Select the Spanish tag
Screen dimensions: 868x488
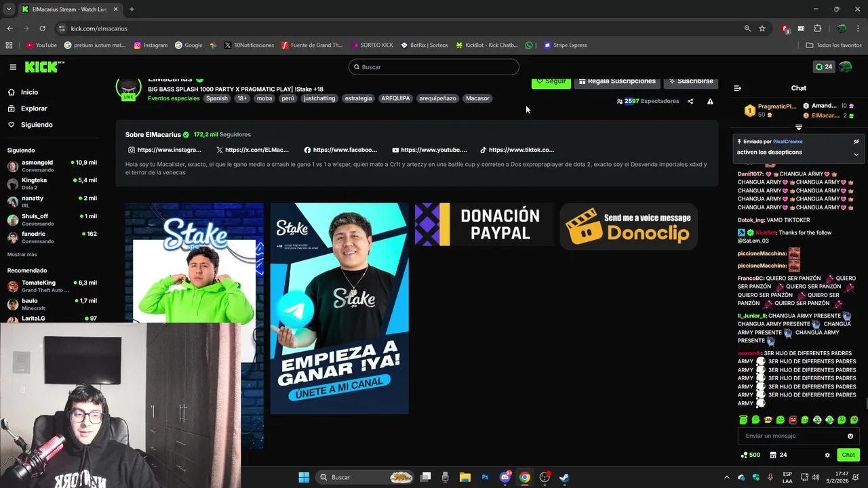[217, 98]
